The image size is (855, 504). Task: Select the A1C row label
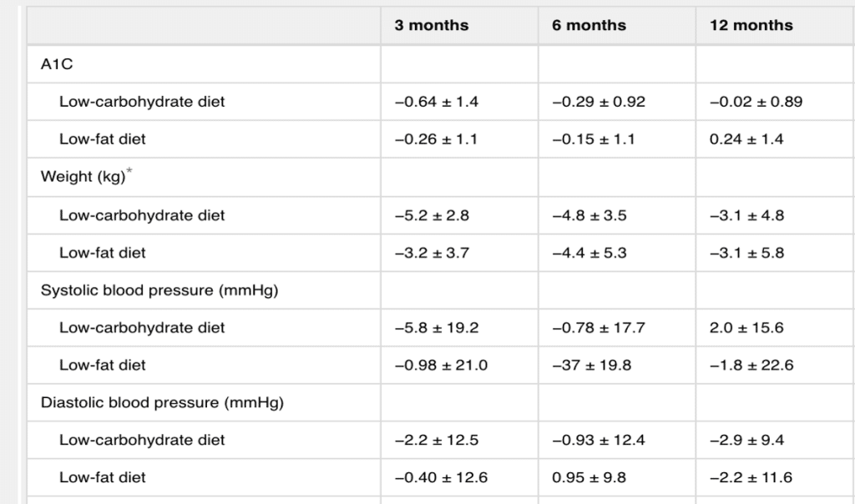click(57, 64)
